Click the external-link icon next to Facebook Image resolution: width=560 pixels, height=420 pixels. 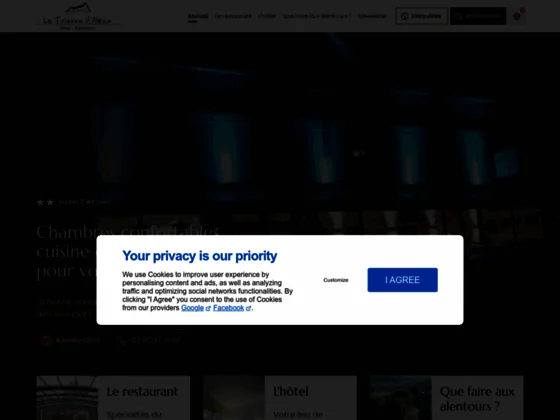coord(249,308)
